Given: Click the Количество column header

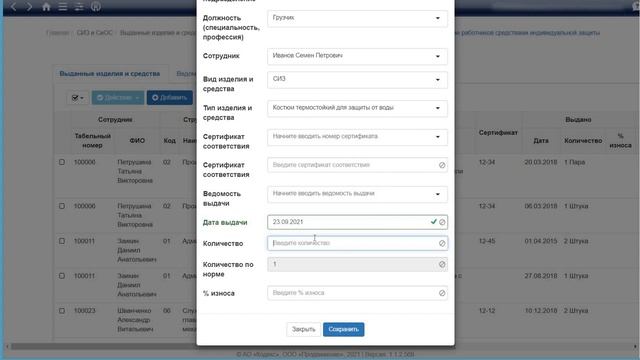Looking at the screenshot, I should pos(583,141).
